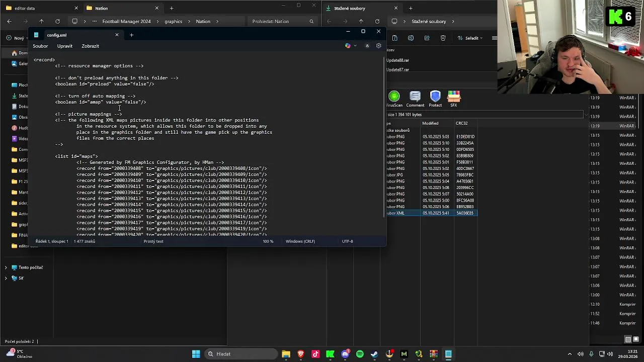
Task: Close the Nation Explorer tab
Action: point(156,8)
